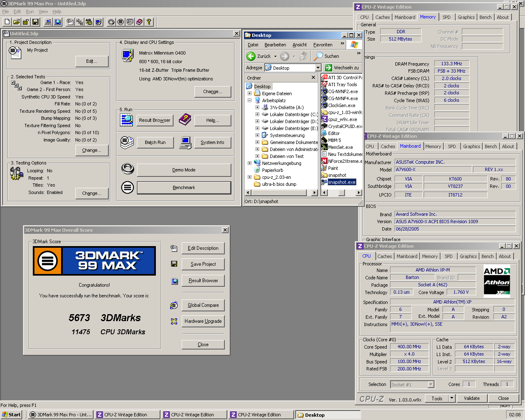Click the Open project folder toolbar icon
This screenshot has height=420, width=525.
pyautogui.click(x=16, y=22)
